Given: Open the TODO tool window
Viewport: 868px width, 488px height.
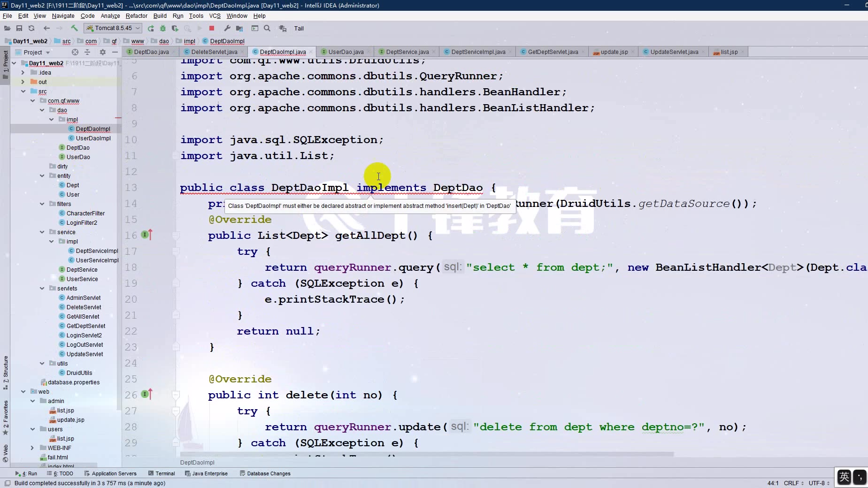Looking at the screenshot, I should [x=60, y=473].
